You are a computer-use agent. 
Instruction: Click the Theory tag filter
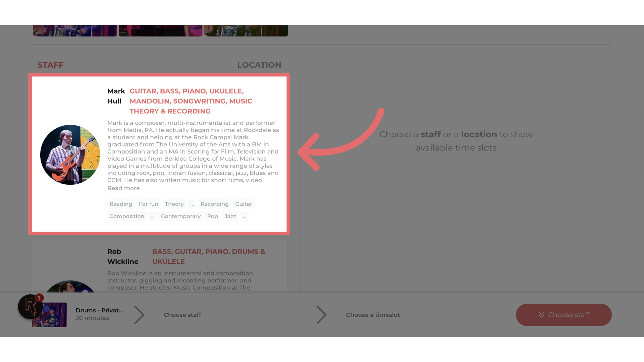click(x=174, y=204)
